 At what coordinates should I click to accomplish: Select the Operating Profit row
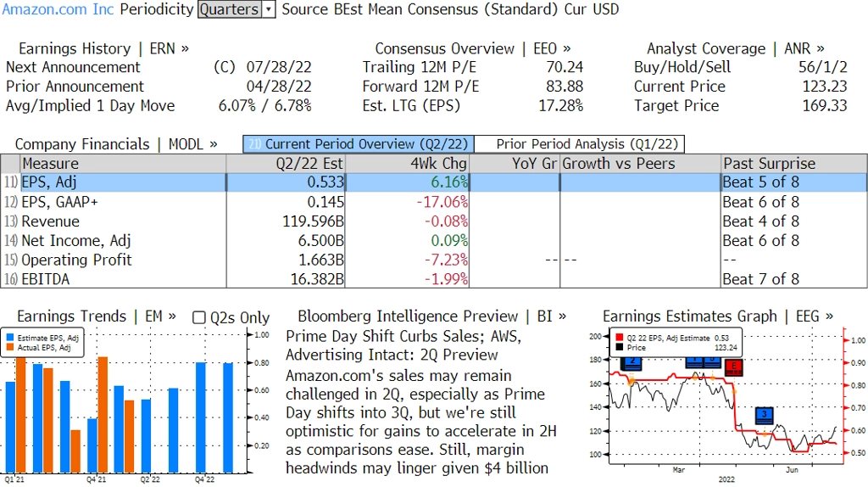(x=434, y=260)
